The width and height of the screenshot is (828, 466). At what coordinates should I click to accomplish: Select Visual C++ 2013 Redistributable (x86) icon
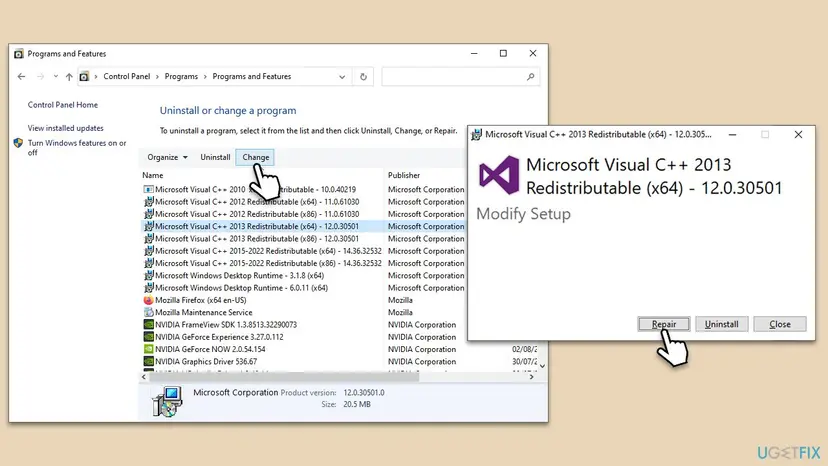(x=148, y=239)
